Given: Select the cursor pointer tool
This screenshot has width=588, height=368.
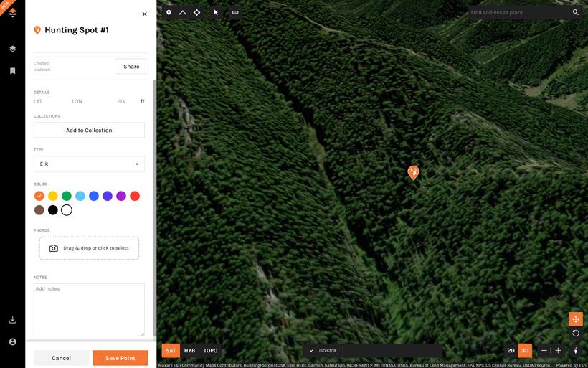Looking at the screenshot, I should [216, 12].
